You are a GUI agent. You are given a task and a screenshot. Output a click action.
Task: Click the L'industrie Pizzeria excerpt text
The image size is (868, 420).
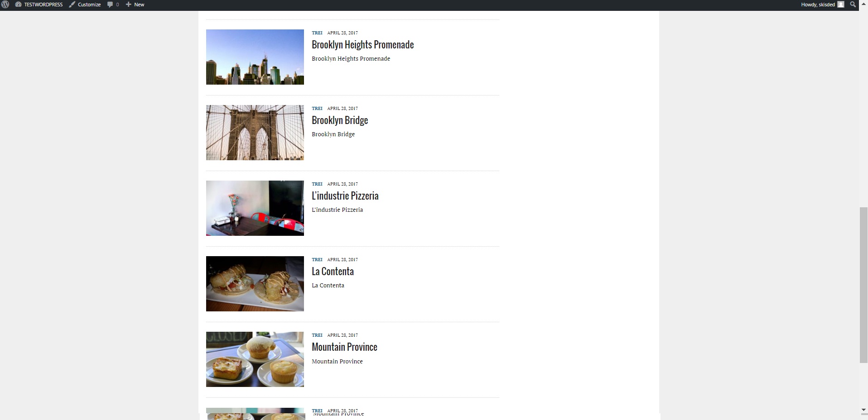[338, 210]
